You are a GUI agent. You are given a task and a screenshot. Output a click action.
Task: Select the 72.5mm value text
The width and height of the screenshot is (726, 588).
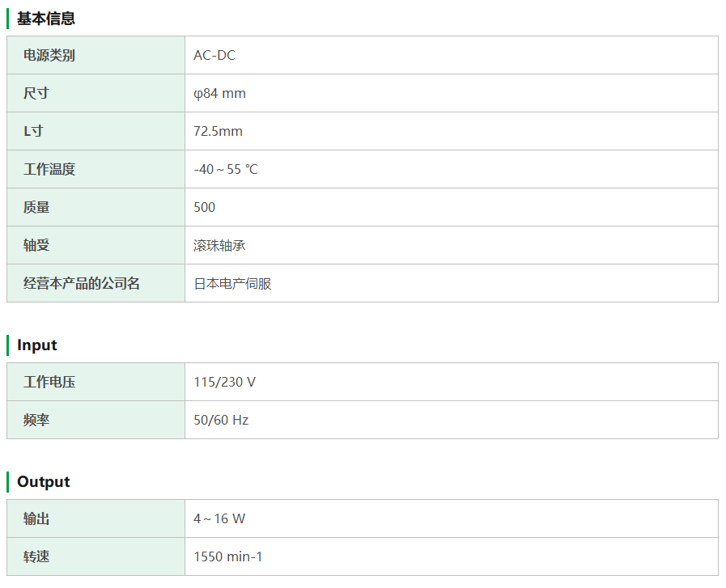click(x=218, y=131)
